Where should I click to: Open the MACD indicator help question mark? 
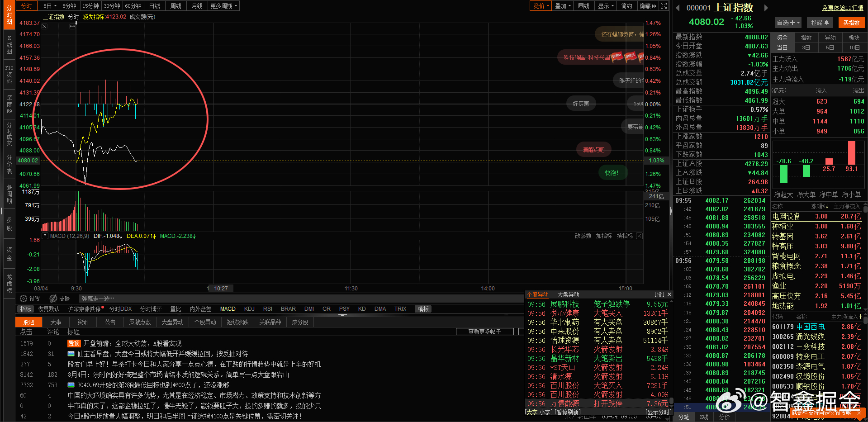click(45, 236)
